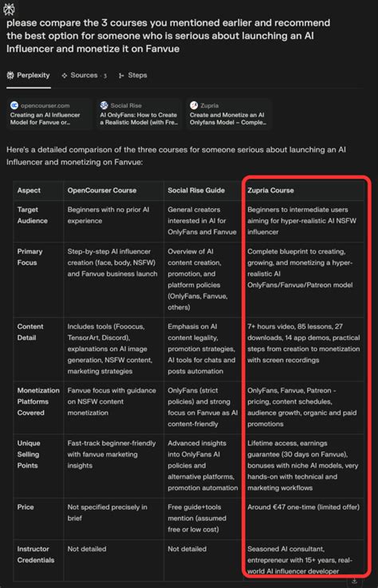Click the Sources tab icon
378x588 pixels.
click(x=65, y=75)
